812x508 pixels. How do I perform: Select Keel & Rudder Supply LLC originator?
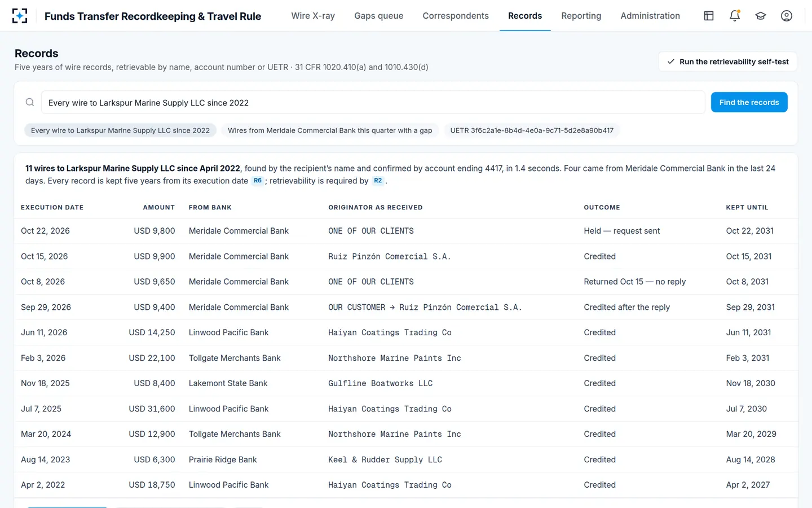(x=385, y=459)
